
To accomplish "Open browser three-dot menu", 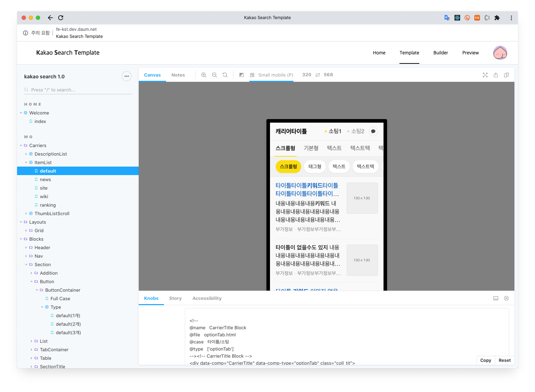I will click(511, 18).
